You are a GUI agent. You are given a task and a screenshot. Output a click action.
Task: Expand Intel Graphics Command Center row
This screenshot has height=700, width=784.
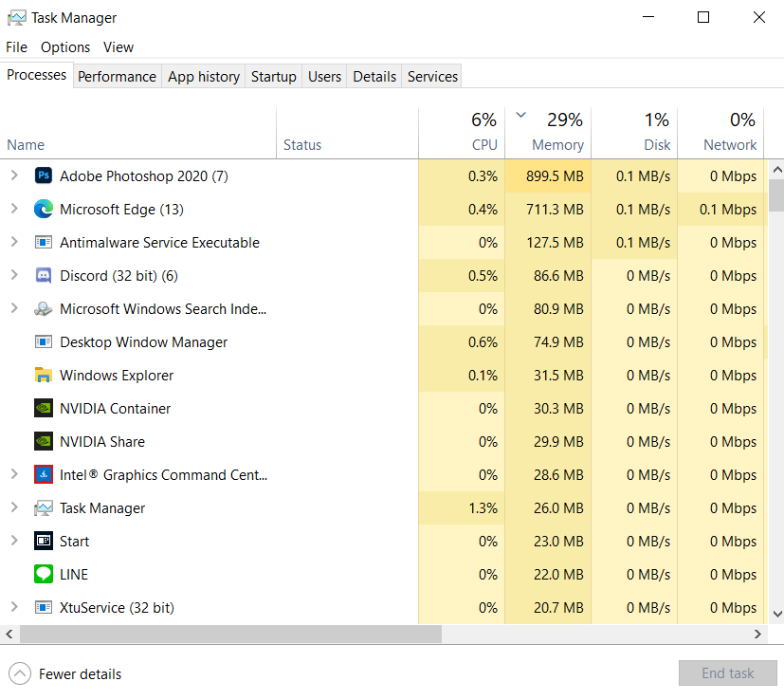coord(14,474)
